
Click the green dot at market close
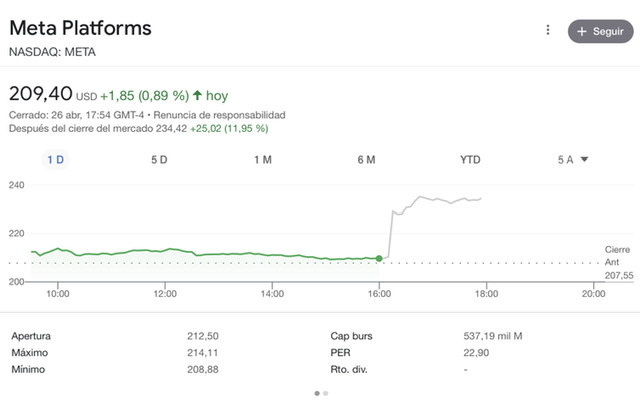click(379, 258)
